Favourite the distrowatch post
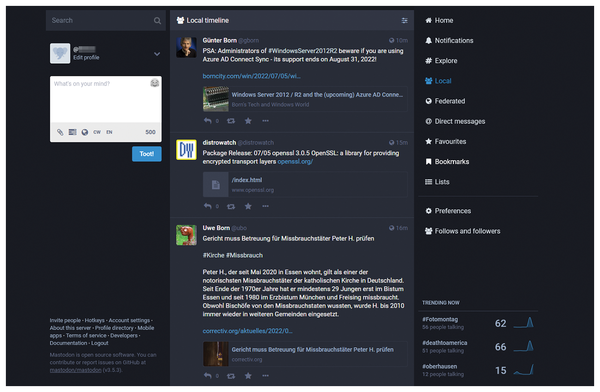This screenshot has width=600, height=392. click(248, 206)
